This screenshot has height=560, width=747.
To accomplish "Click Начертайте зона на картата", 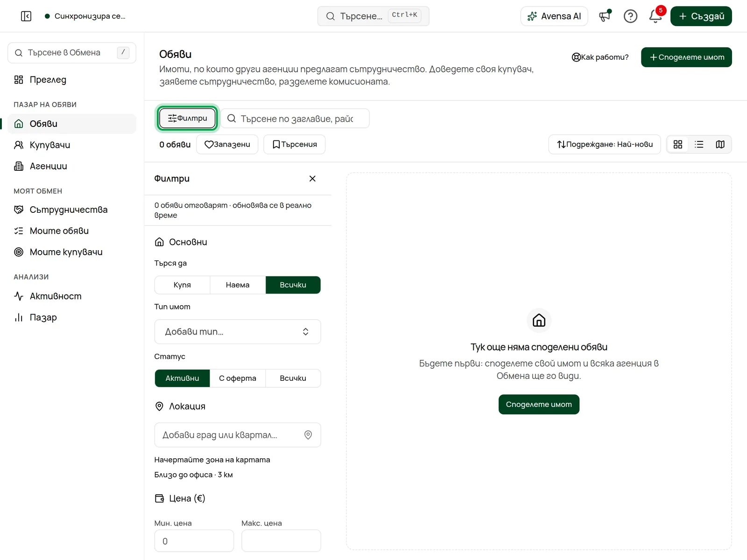I will 212,460.
